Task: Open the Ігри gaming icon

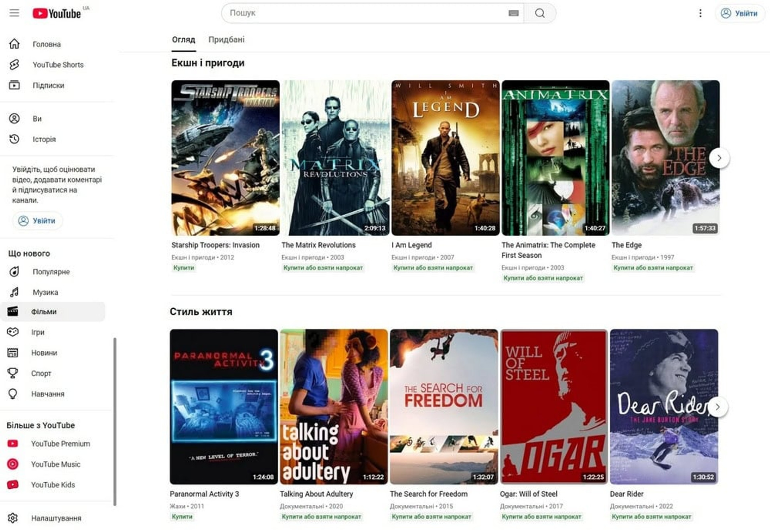Action: point(13,332)
